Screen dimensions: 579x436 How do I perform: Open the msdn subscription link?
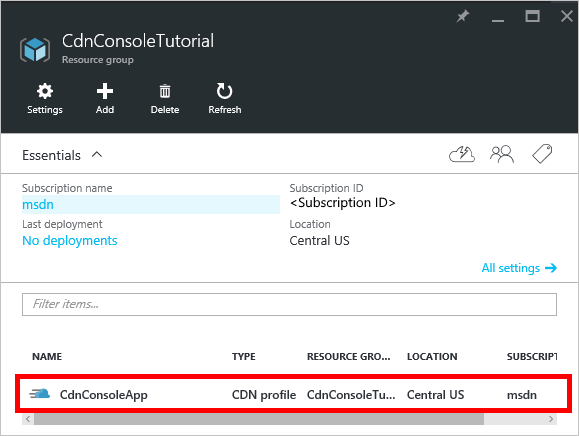[38, 205]
